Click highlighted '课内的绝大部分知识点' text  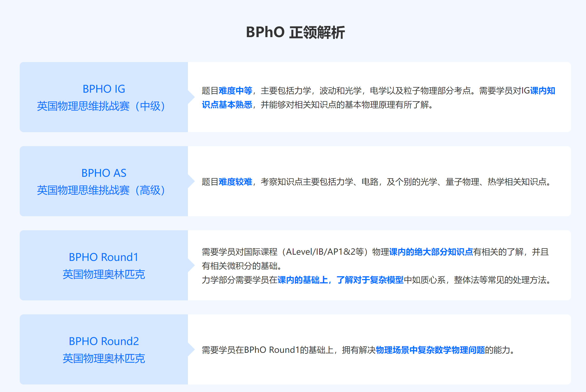coord(431,252)
